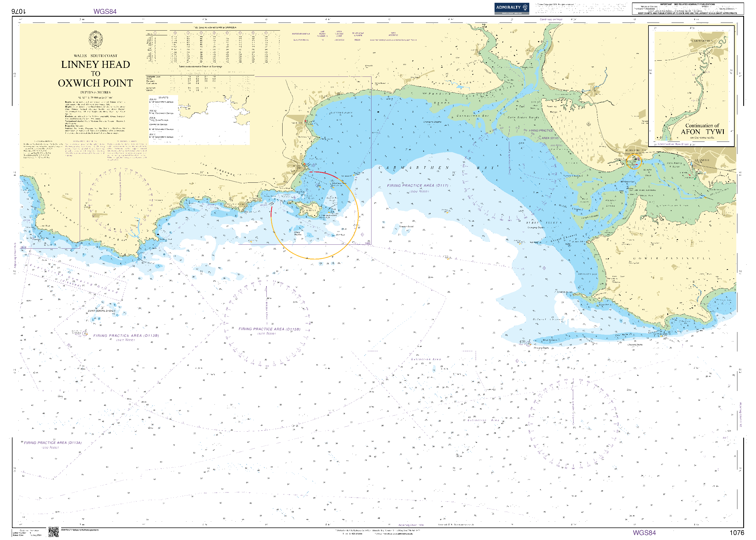This screenshot has height=540, width=756.
Task: Click the compass rose in firing area D115B
Action: pyautogui.click(x=267, y=323)
